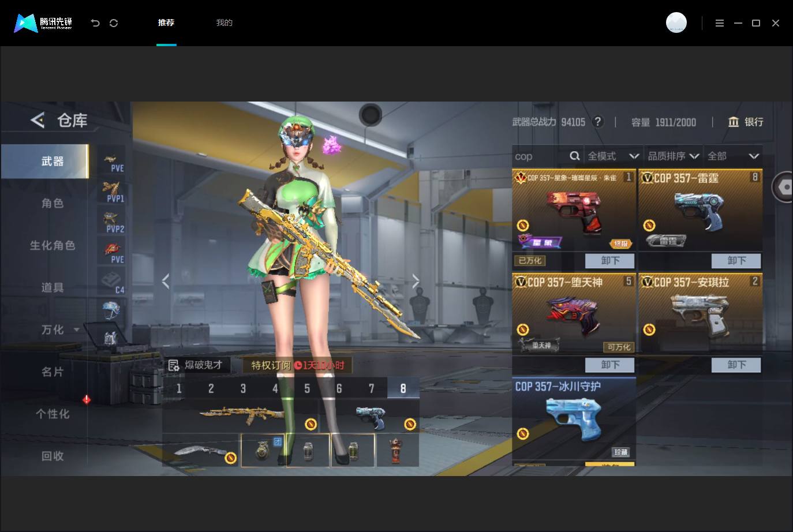Screen dimensions: 793x532
Task: Select the grenade slot with blue tag
Action: [263, 450]
